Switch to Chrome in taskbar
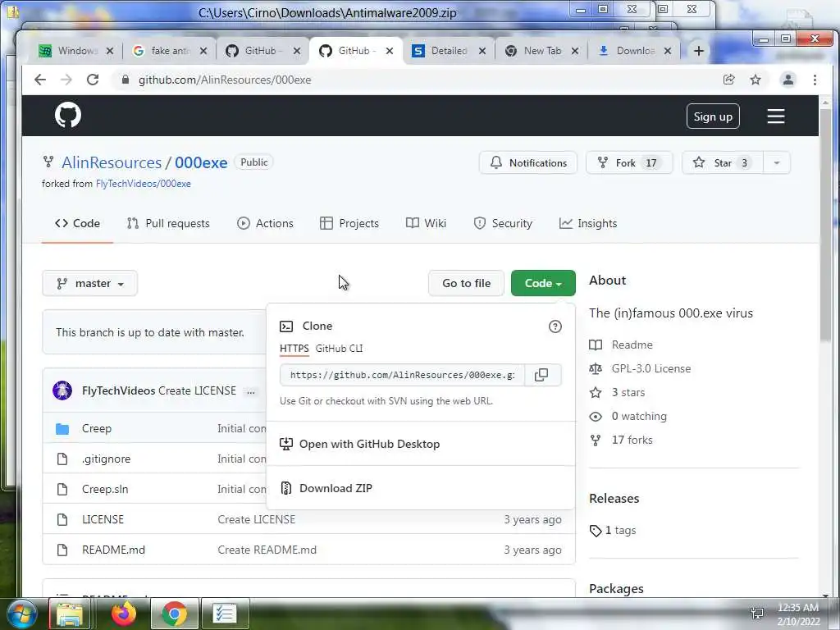Image resolution: width=840 pixels, height=630 pixels. (174, 614)
